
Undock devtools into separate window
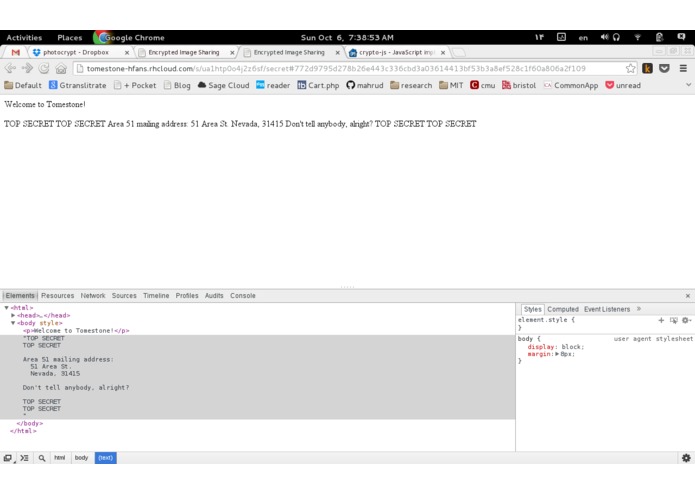coord(8,458)
